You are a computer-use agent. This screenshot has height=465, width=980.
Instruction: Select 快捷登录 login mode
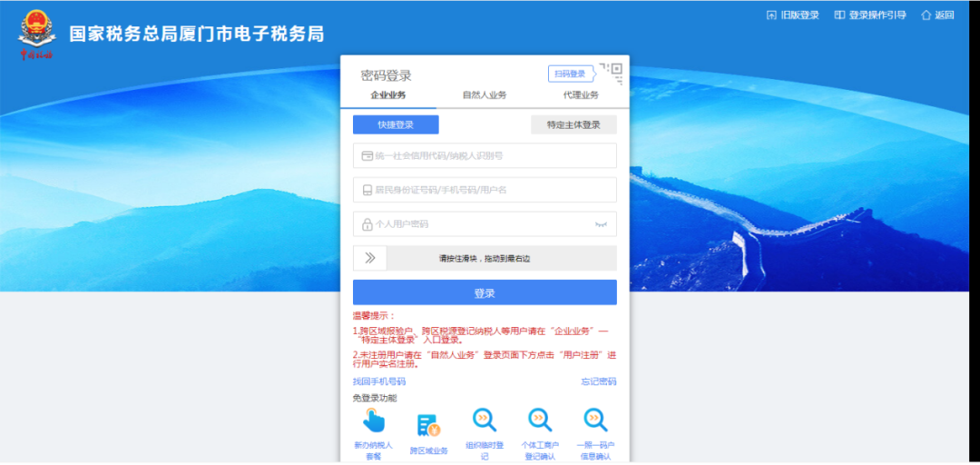pos(396,124)
